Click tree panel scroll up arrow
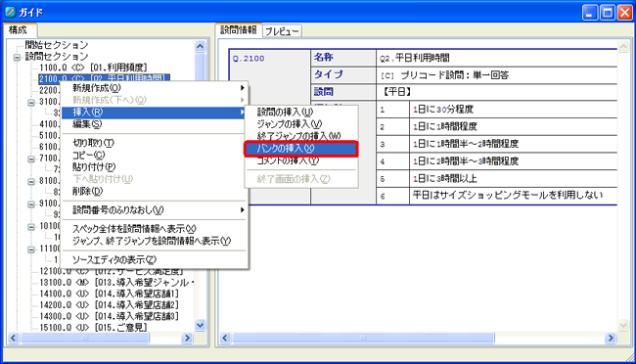This screenshot has width=636, height=364. [200, 46]
